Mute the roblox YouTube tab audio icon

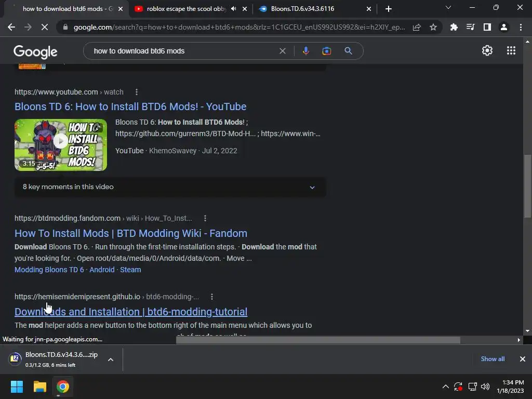(x=233, y=9)
